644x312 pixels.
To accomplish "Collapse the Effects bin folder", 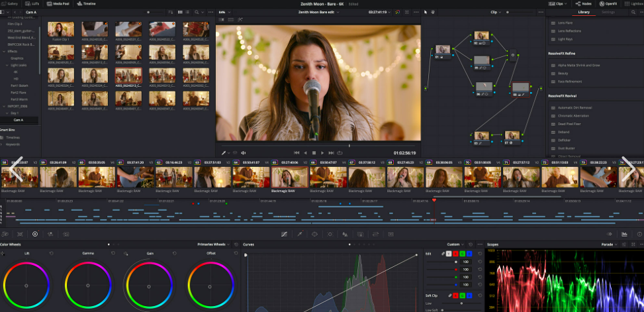I will [x=4, y=52].
